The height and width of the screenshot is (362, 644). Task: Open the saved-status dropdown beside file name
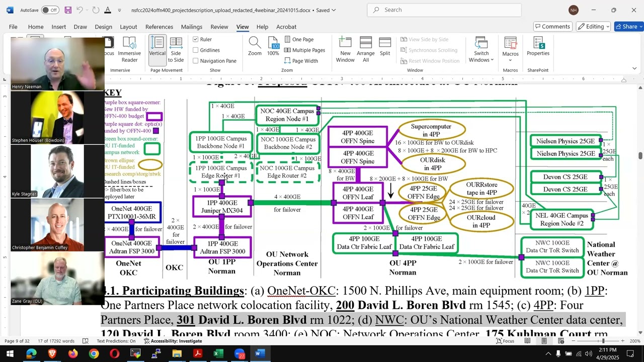pyautogui.click(x=334, y=10)
